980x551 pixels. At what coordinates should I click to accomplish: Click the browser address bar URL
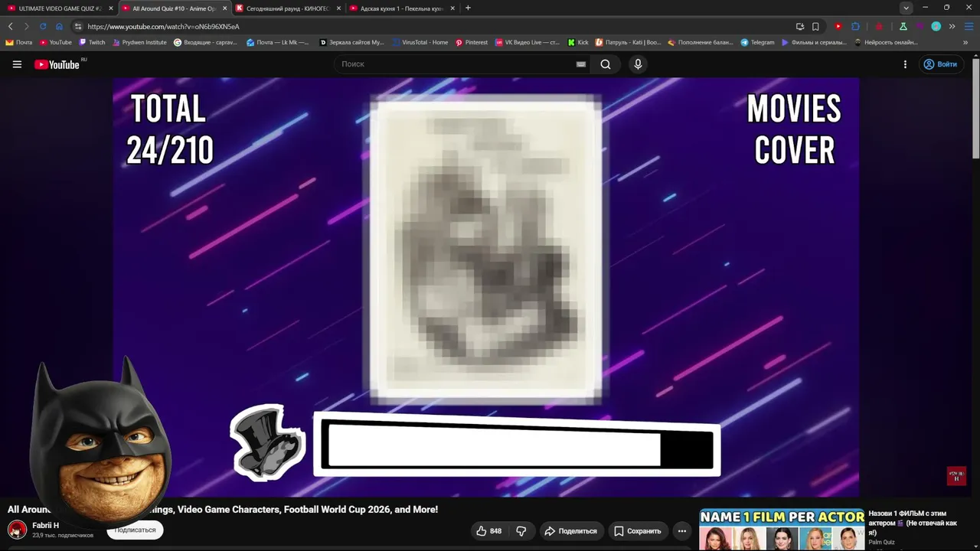(163, 26)
